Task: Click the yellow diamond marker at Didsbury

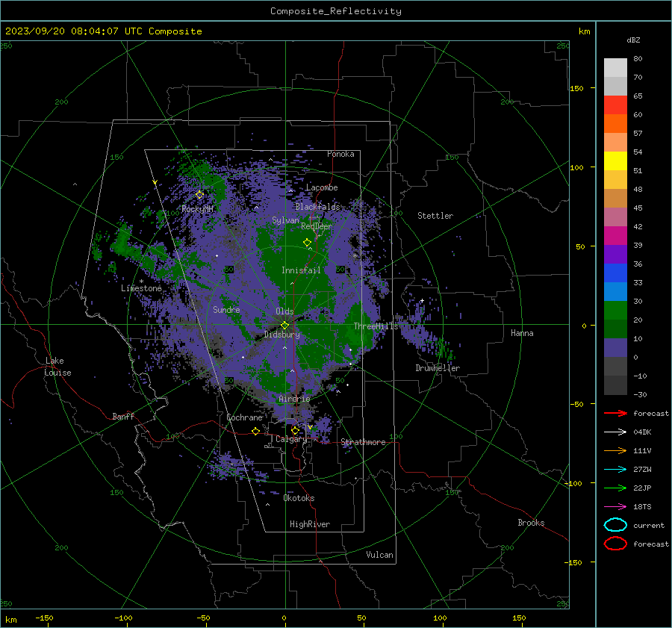Action: [285, 325]
